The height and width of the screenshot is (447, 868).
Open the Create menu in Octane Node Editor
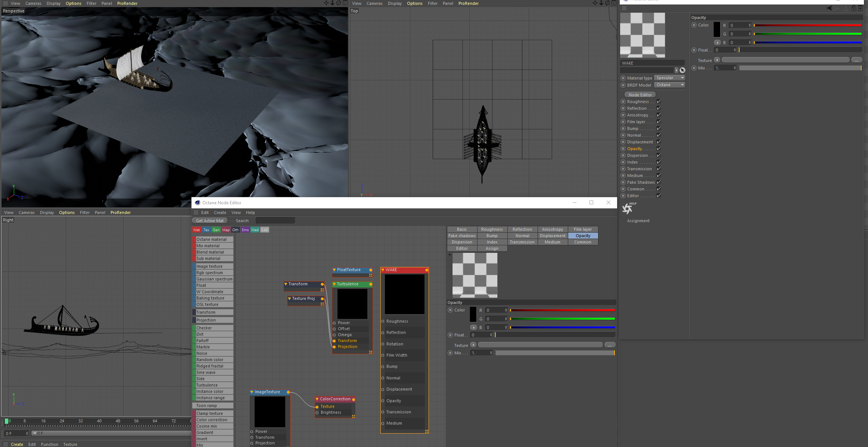coord(220,212)
